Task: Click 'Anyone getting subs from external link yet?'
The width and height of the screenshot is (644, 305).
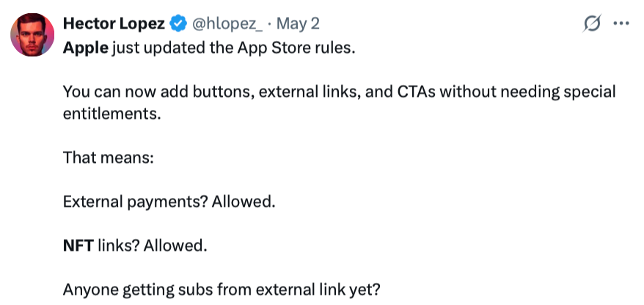Action: pyautogui.click(x=222, y=290)
